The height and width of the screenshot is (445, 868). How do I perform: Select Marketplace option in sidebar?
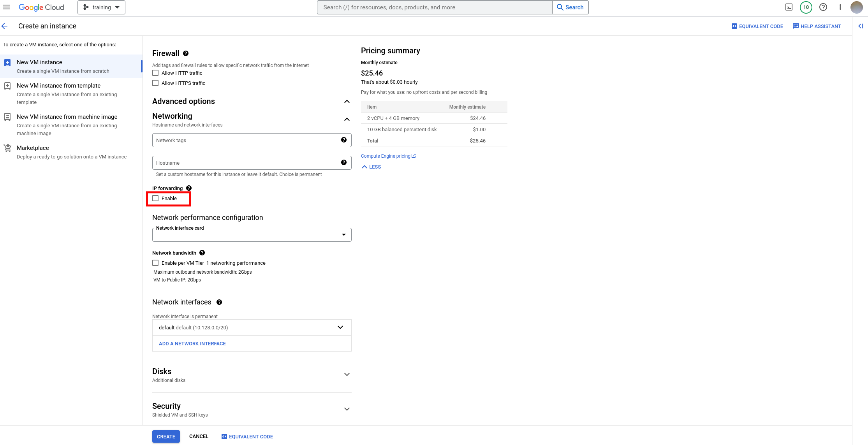pyautogui.click(x=33, y=148)
